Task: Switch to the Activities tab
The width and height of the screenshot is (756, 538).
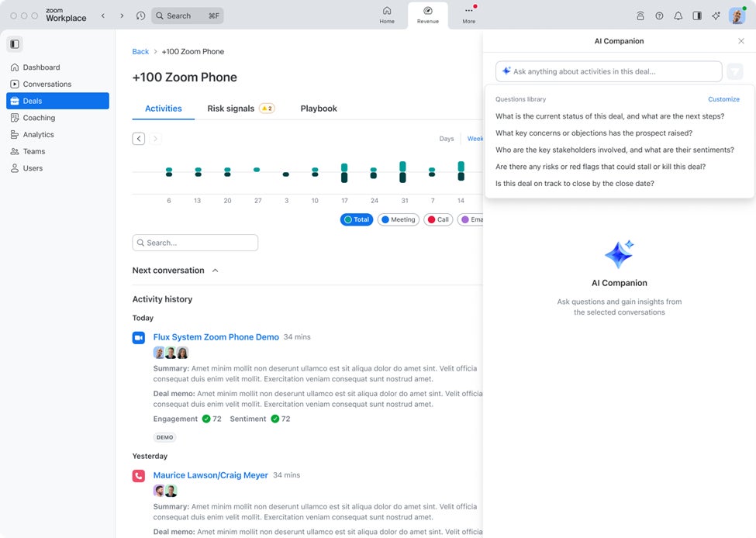Action: (x=164, y=109)
